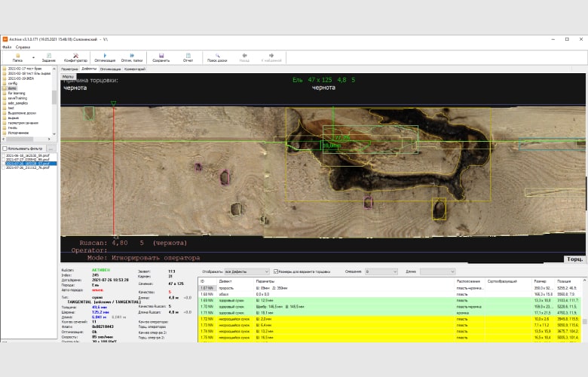This screenshot has height=377, width=588.
Task: Open the Длина dropdown
Action: 437,271
